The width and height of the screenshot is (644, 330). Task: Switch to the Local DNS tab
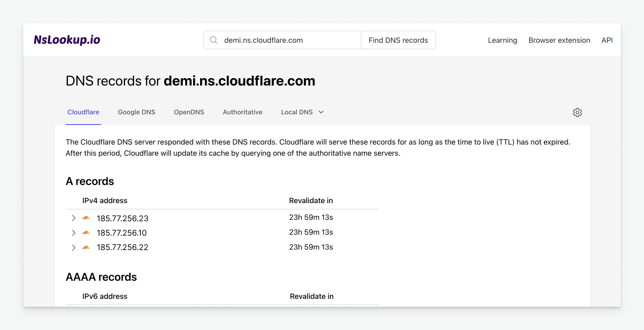click(297, 112)
